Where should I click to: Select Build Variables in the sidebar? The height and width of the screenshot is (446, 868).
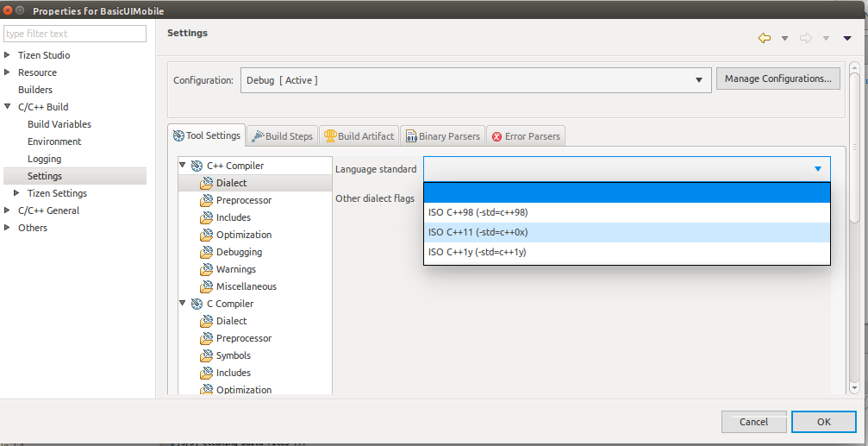[x=59, y=124]
